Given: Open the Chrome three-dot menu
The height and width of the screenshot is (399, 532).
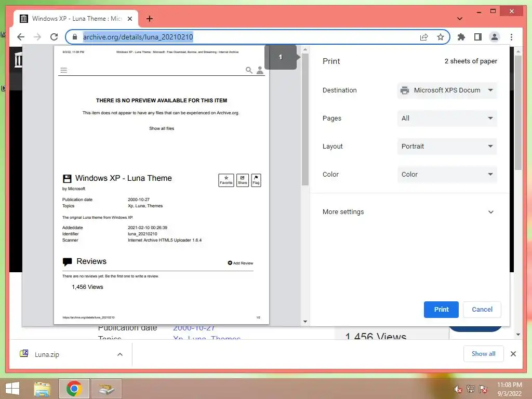Looking at the screenshot, I should point(511,37).
